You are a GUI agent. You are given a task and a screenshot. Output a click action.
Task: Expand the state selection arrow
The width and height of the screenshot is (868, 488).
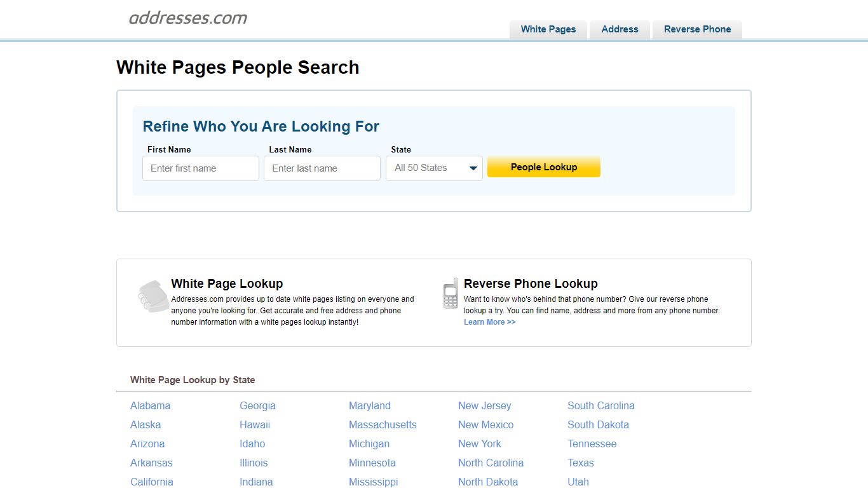click(473, 168)
